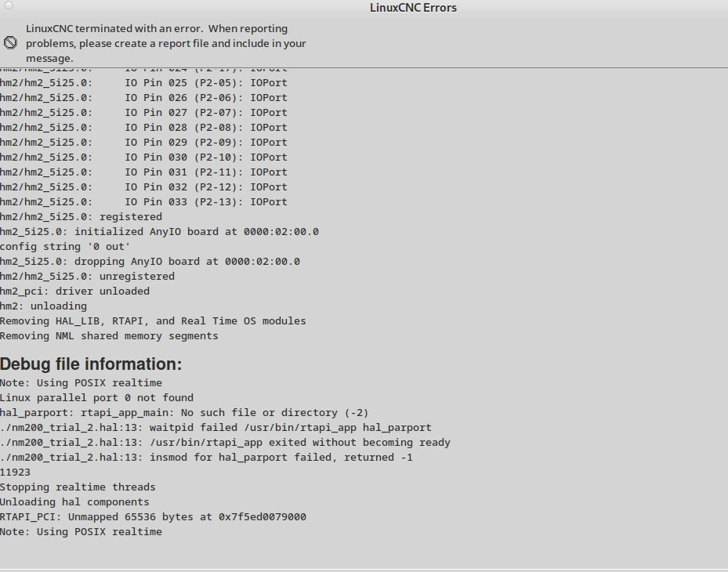728x572 pixels.
Task: Click the 'IO Pin 032 (P2-12)' log line
Action: coord(143,187)
